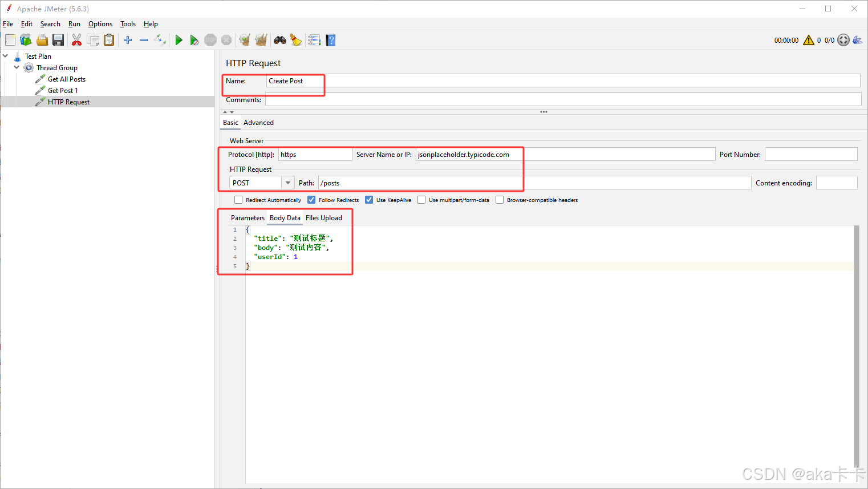Screen dimensions: 868x489
Task: Collapse the name panel with up arrow
Action: click(x=225, y=112)
